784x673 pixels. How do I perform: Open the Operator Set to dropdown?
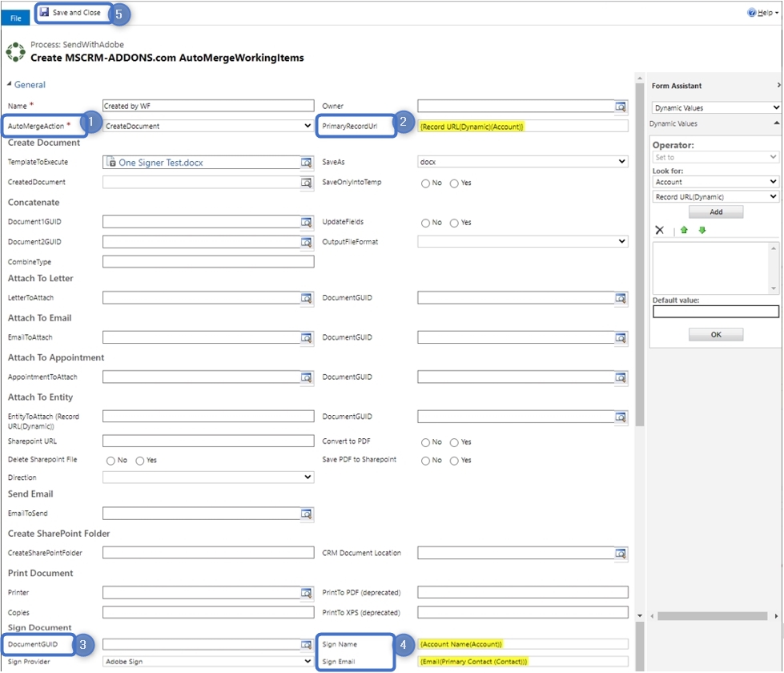point(715,157)
